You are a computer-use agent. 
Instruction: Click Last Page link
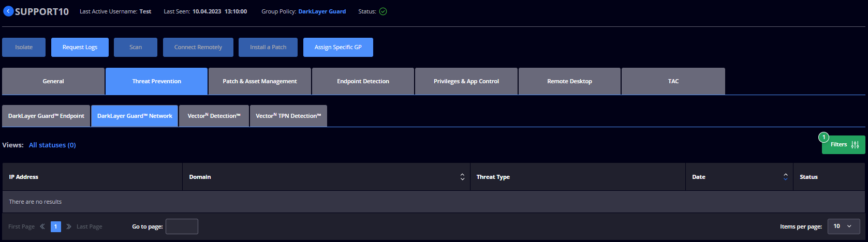[90, 226]
